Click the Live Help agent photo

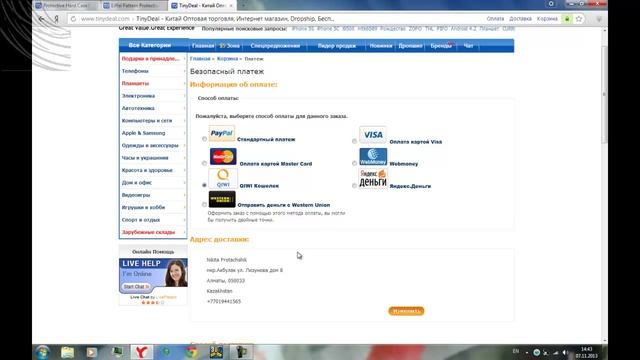[x=176, y=273]
